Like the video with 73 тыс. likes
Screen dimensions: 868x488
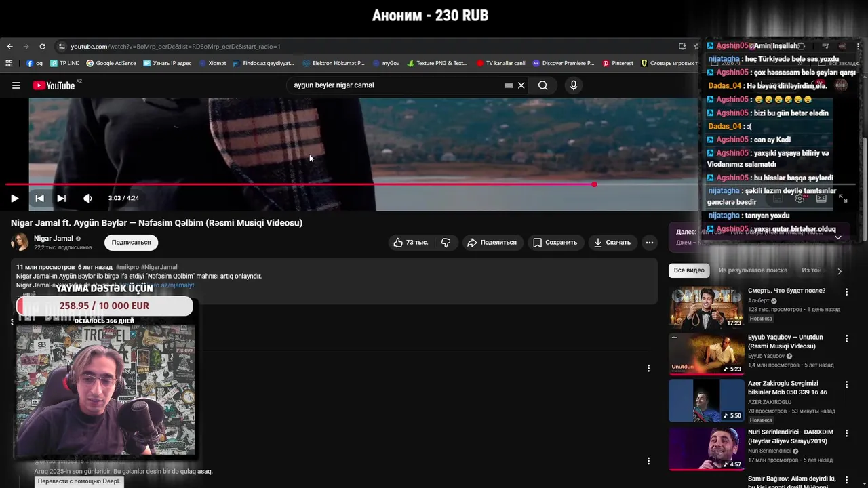[410, 242]
